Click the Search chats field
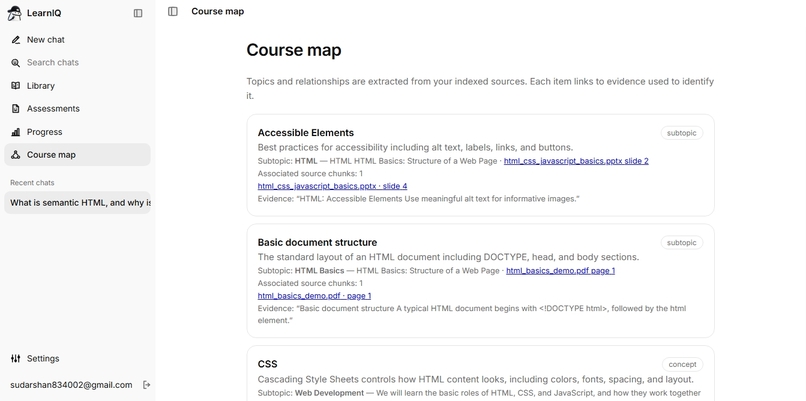Screen dimensions: 806x401 tap(77, 63)
